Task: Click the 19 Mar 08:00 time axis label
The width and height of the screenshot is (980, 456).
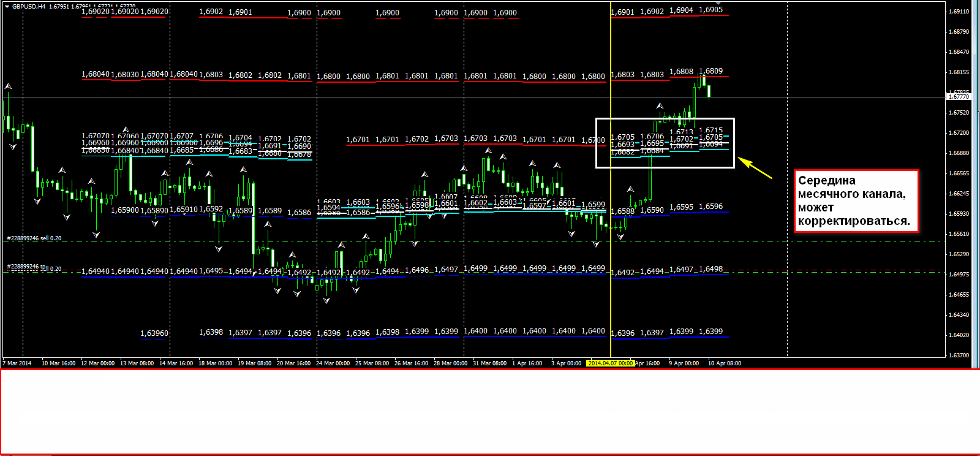Action: 254,363
